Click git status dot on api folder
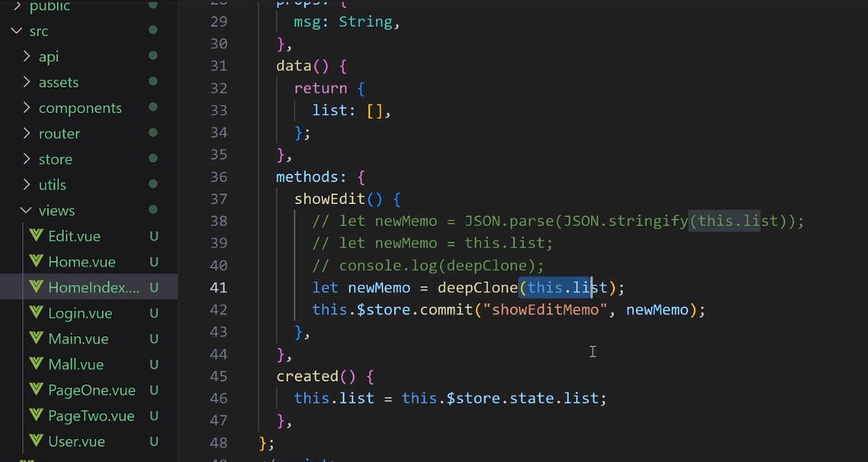The height and width of the screenshot is (462, 868). pyautogui.click(x=154, y=55)
